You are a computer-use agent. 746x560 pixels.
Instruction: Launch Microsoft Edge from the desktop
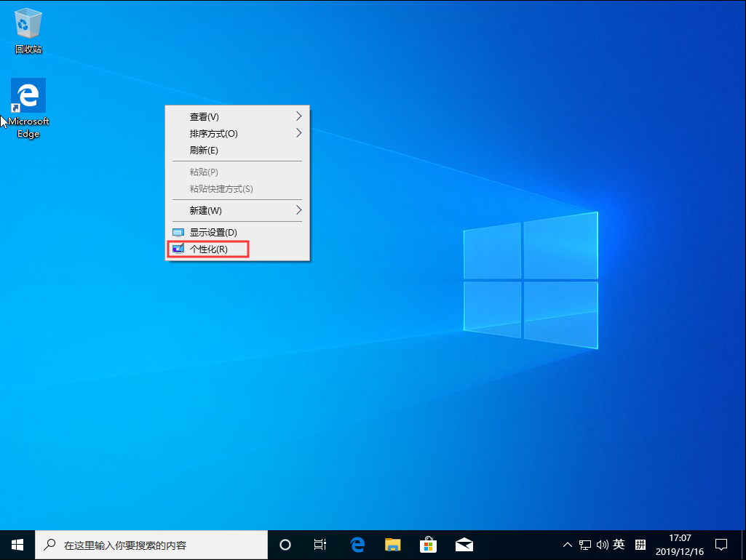pos(28,95)
